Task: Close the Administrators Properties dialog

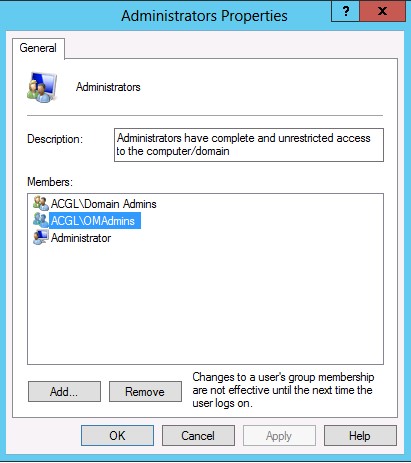Action: (382, 11)
